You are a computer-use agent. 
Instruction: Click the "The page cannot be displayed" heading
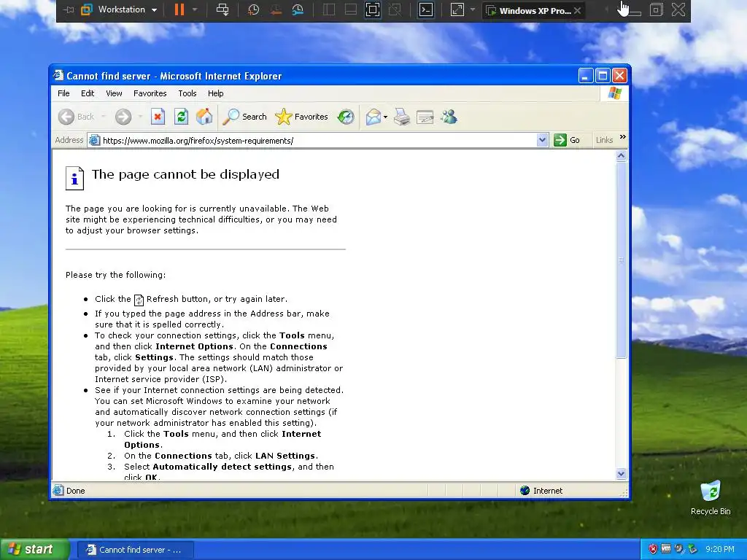(x=185, y=175)
